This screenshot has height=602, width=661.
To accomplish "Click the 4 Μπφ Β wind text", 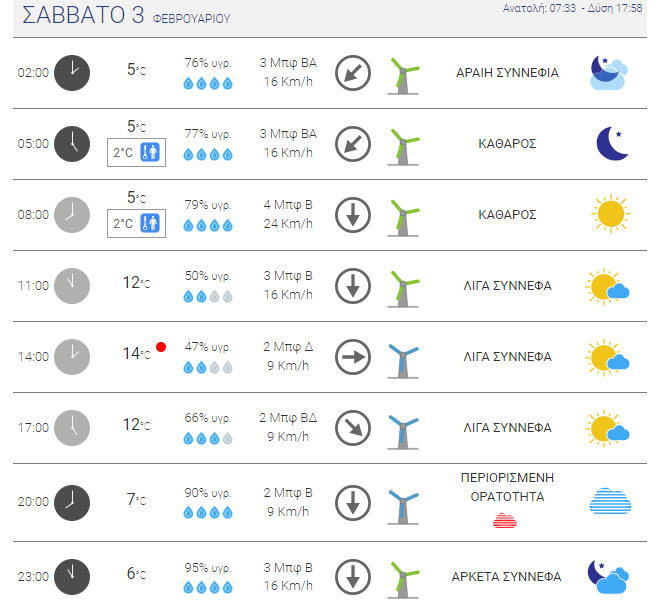I will pos(288,205).
